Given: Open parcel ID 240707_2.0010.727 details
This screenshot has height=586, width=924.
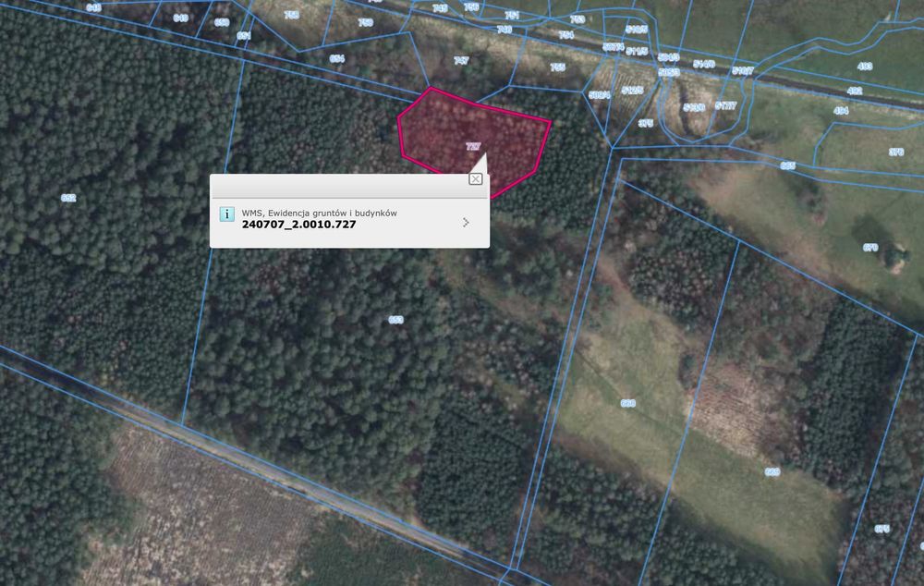Looking at the screenshot, I should [298, 225].
